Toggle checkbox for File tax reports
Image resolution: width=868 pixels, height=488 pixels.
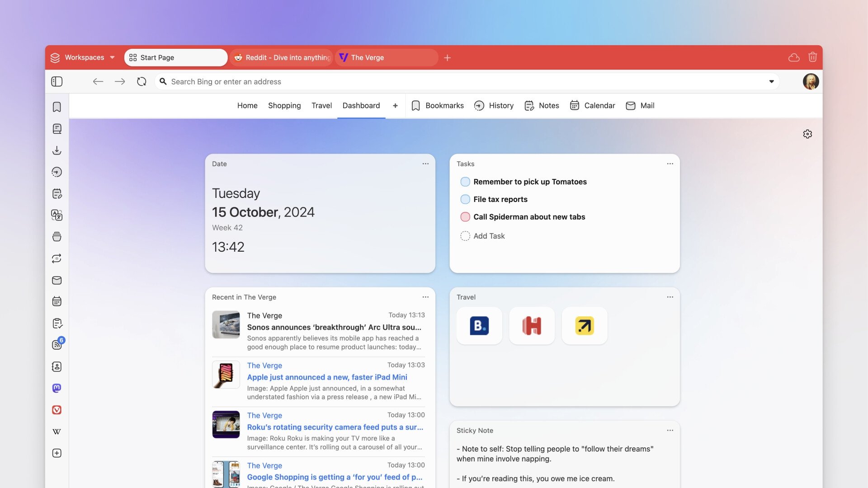[x=465, y=199]
